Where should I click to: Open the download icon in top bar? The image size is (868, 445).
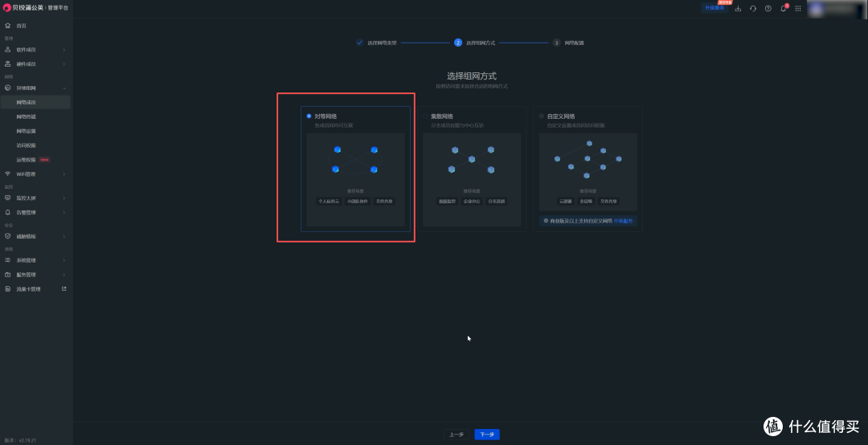[x=738, y=8]
